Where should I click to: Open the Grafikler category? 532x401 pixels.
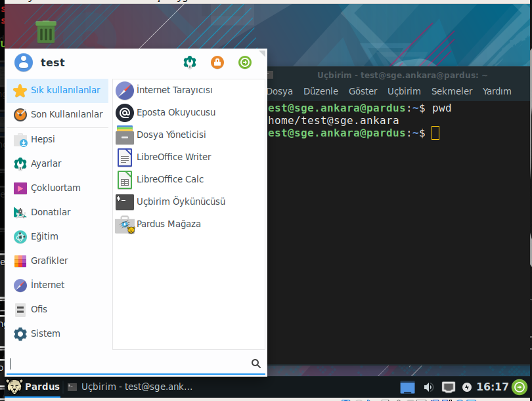pyautogui.click(x=57, y=261)
